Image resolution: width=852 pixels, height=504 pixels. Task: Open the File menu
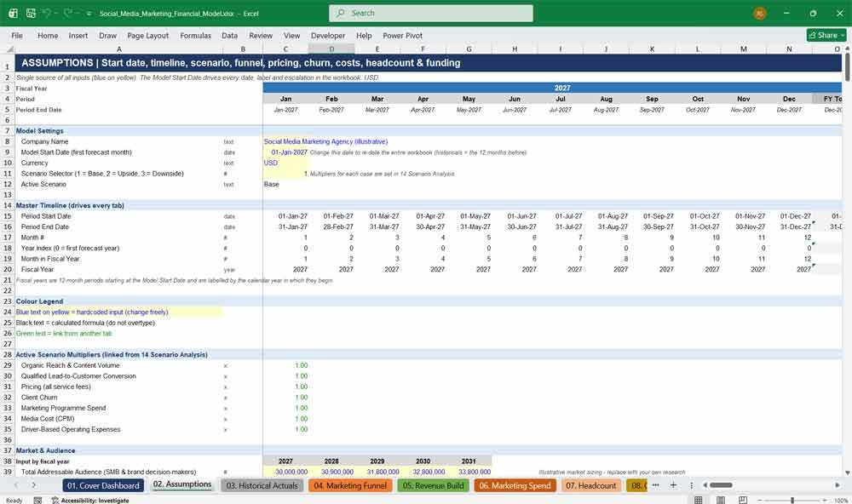coord(17,35)
